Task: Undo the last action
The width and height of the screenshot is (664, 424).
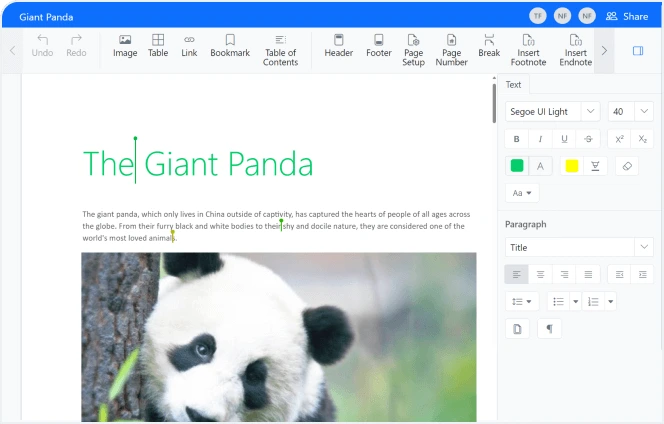Action: coord(42,46)
